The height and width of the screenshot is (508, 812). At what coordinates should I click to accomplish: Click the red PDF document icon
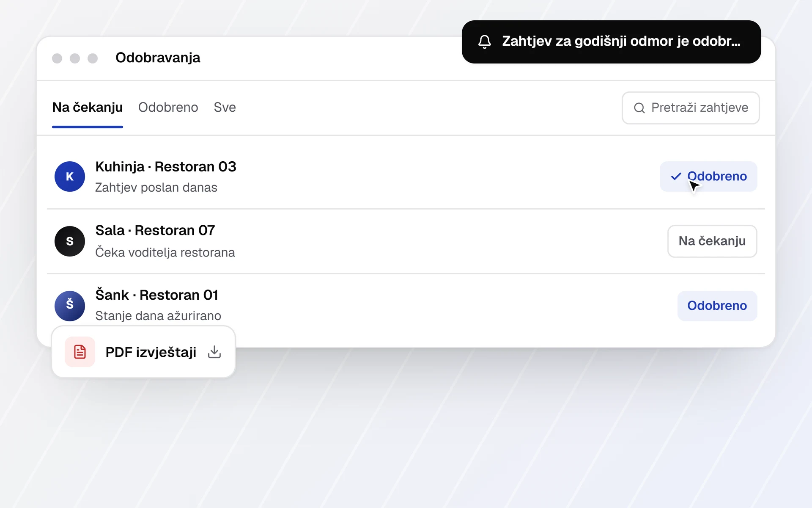[80, 352]
